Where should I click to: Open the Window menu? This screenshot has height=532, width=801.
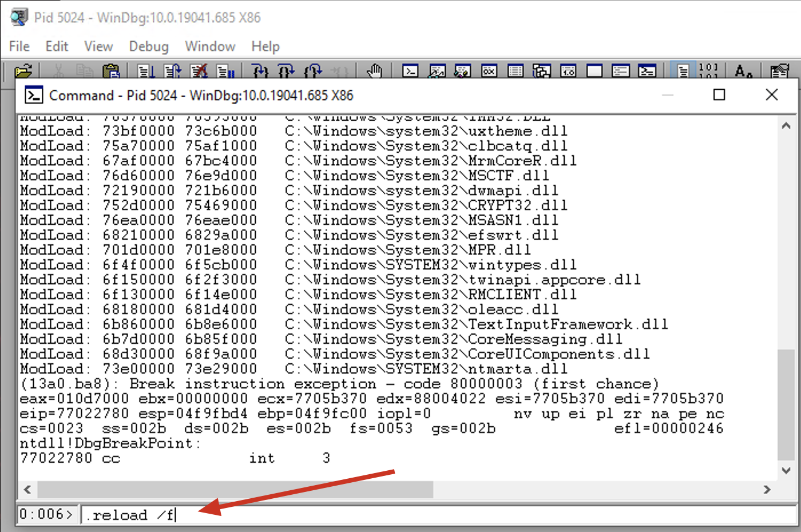coord(210,46)
